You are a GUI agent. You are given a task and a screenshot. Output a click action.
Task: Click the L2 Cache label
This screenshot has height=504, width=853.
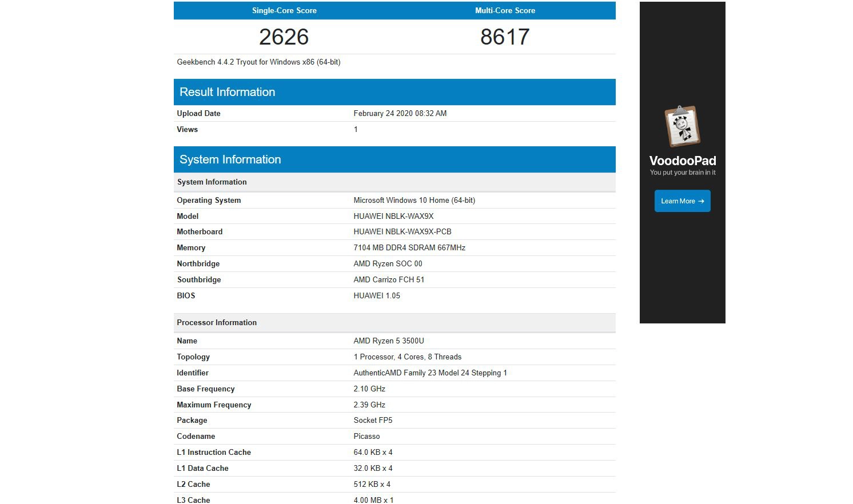pyautogui.click(x=193, y=484)
